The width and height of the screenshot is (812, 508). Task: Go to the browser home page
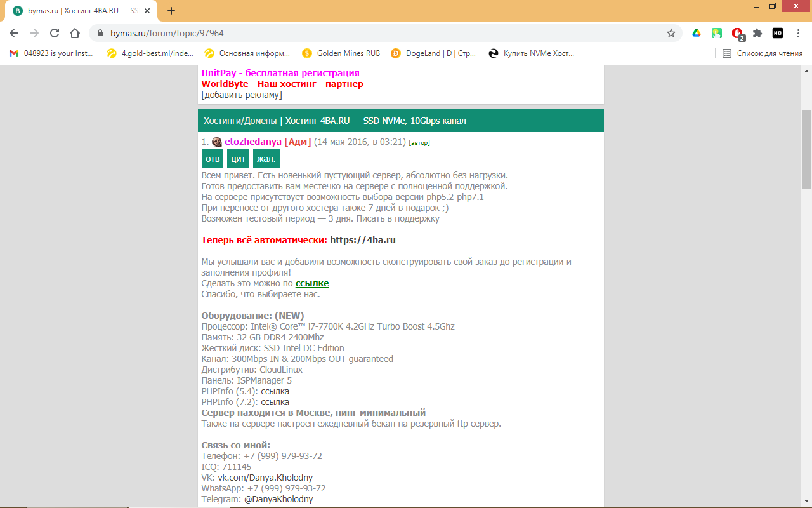pyautogui.click(x=75, y=33)
